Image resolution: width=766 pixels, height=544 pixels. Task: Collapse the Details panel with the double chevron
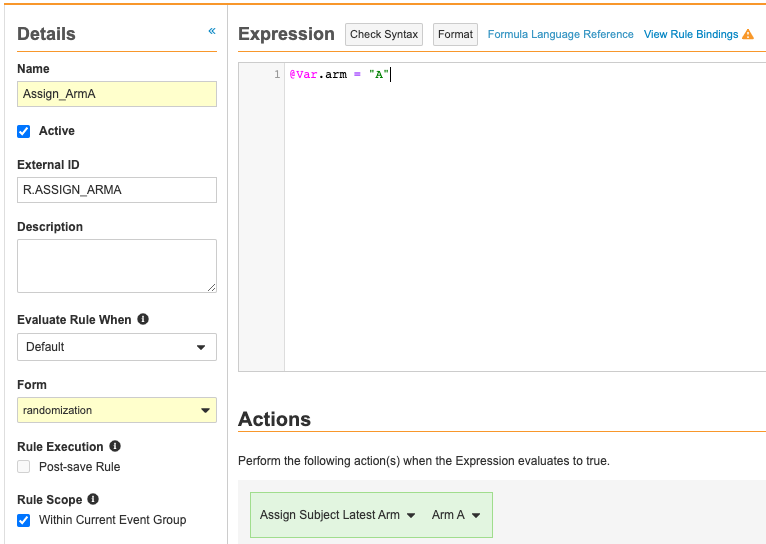point(212,31)
